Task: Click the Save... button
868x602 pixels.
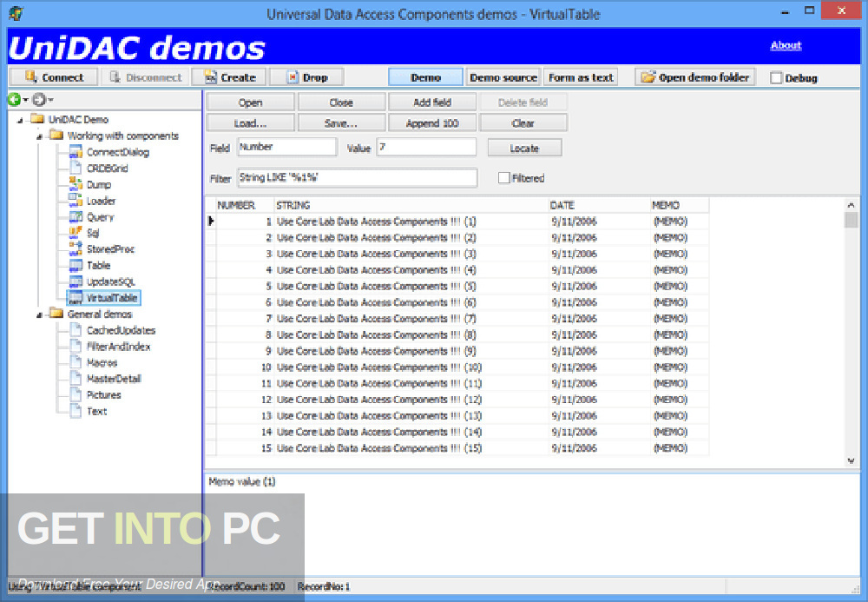Action: [x=341, y=123]
